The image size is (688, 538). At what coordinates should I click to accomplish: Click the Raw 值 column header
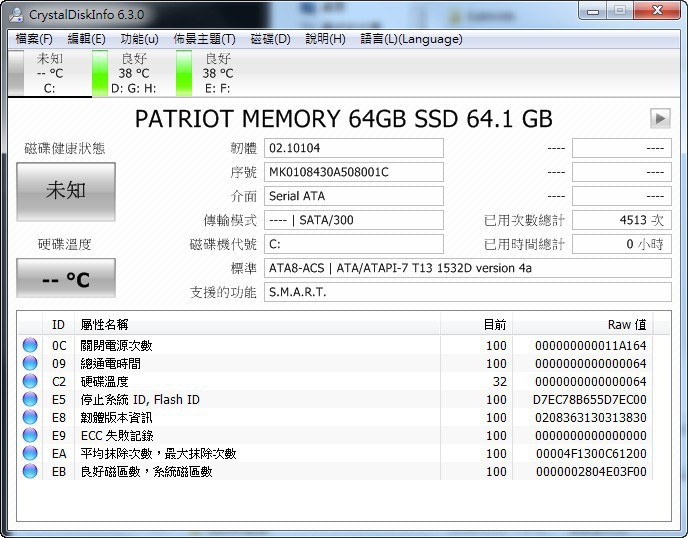pyautogui.click(x=583, y=325)
